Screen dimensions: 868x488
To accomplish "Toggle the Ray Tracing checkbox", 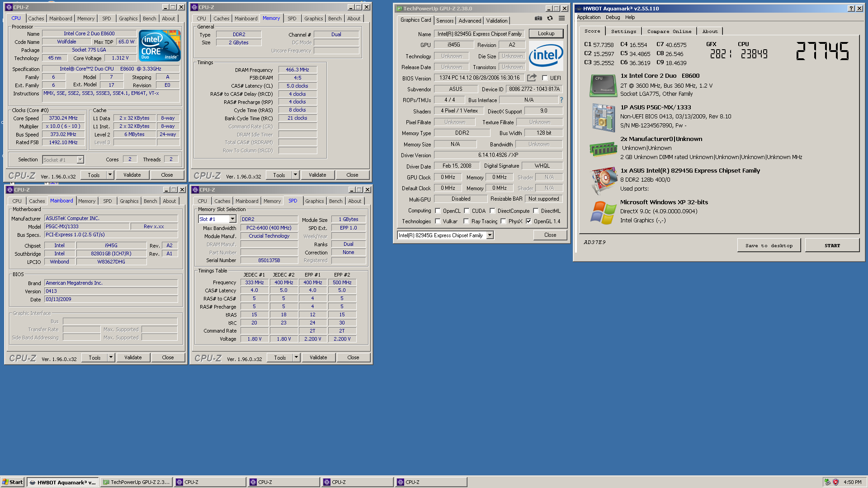I will (466, 221).
